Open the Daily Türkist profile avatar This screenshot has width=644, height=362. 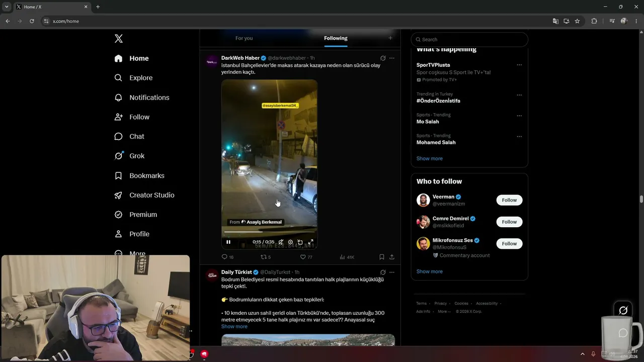tap(212, 276)
